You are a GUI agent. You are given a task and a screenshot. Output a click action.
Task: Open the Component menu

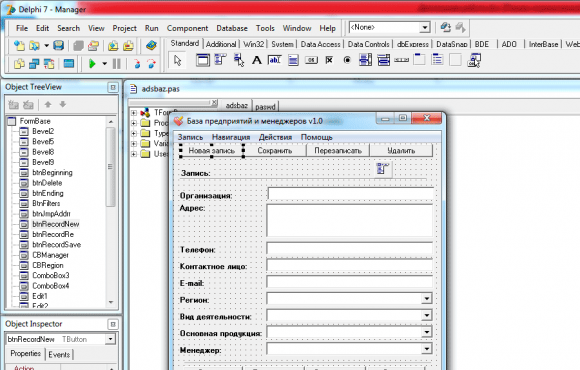pos(187,28)
